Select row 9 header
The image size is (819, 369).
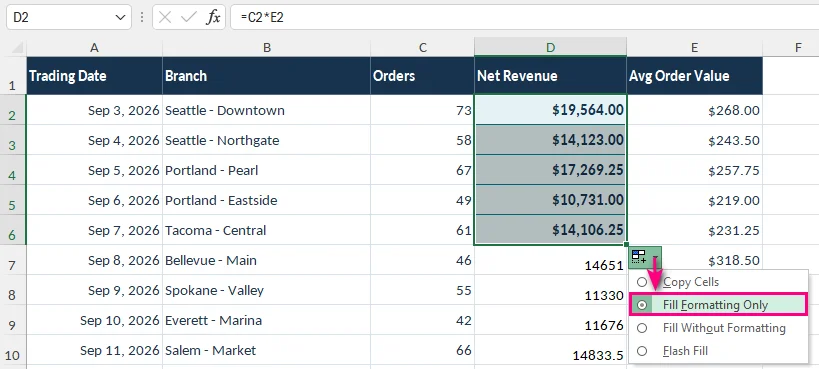(13, 320)
